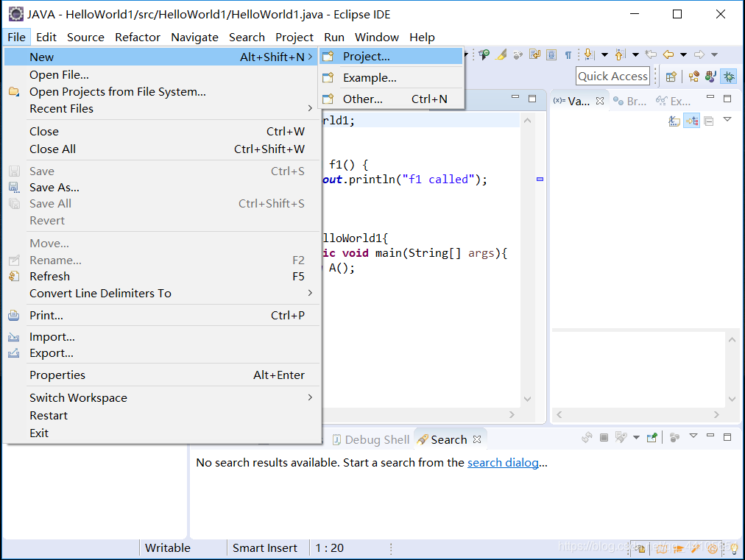Click Save As... in the File menu

tap(162, 188)
